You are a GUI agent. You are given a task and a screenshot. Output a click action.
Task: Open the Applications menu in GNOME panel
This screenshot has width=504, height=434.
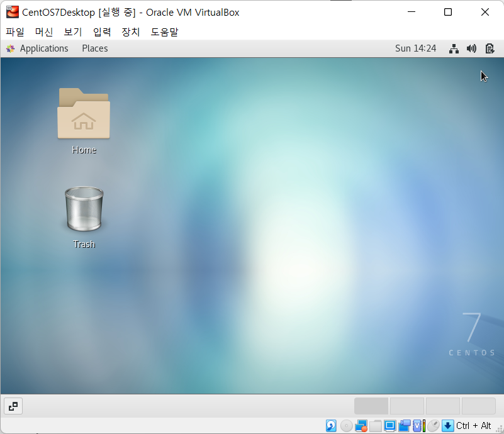click(x=44, y=48)
